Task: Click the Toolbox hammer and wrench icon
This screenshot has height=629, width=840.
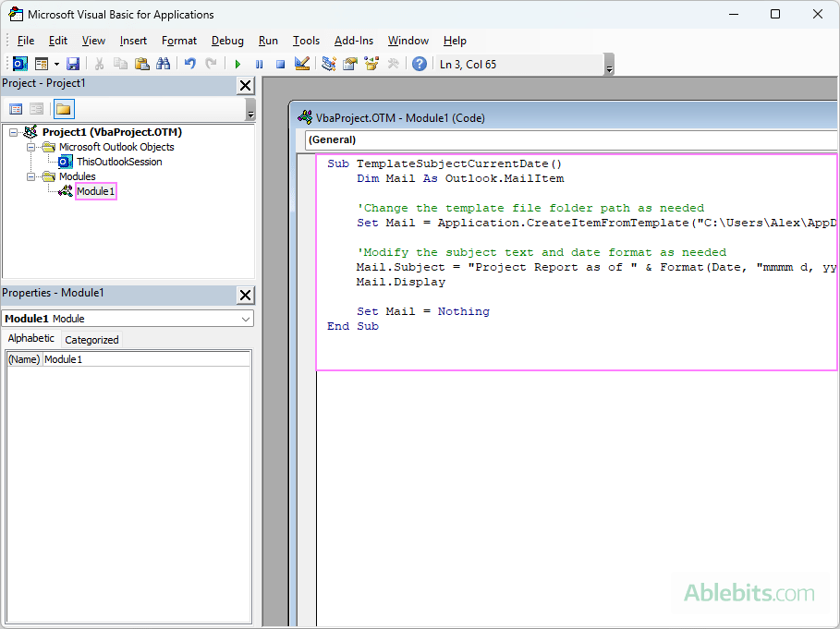Action: click(394, 65)
